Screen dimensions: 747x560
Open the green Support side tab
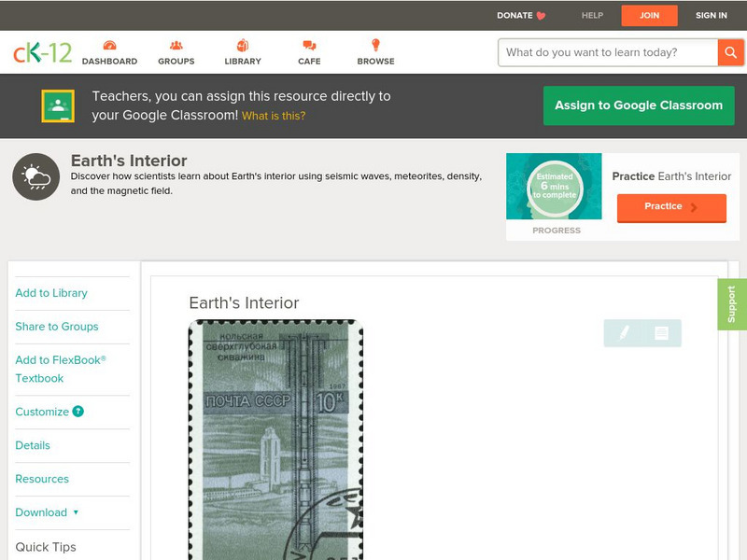(x=732, y=304)
